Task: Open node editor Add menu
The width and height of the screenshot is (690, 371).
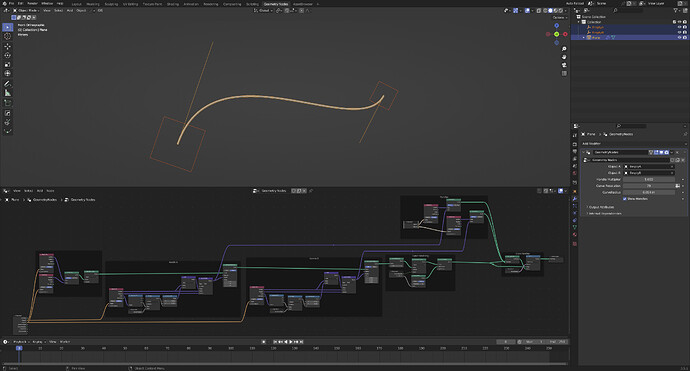Action: 40,191
